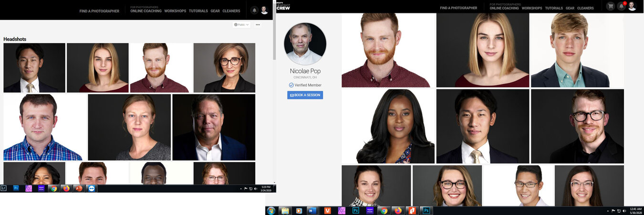Open TeamViewer from the taskbar
The width and height of the screenshot is (644, 215).
click(x=91, y=188)
